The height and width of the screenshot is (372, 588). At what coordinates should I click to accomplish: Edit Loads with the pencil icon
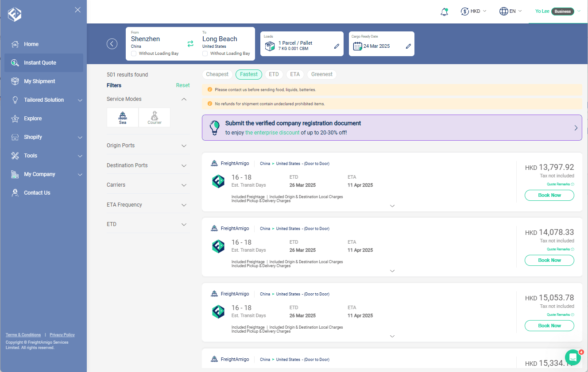click(x=337, y=46)
